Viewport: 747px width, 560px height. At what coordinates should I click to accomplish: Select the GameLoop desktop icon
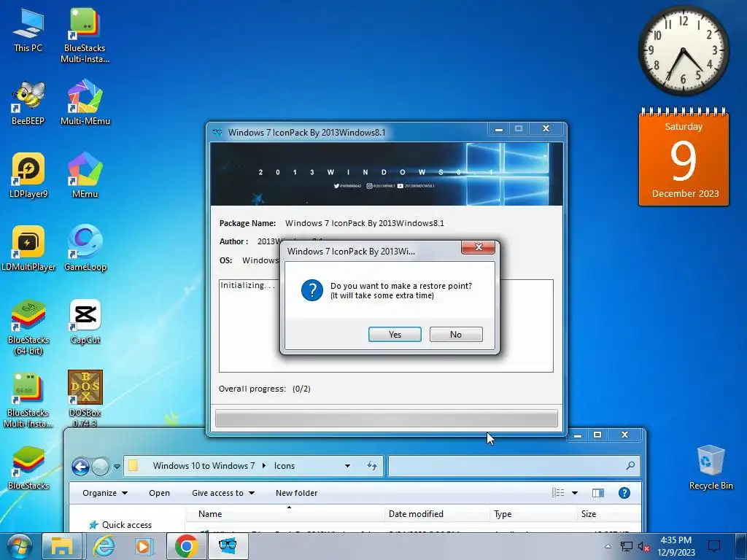85,249
